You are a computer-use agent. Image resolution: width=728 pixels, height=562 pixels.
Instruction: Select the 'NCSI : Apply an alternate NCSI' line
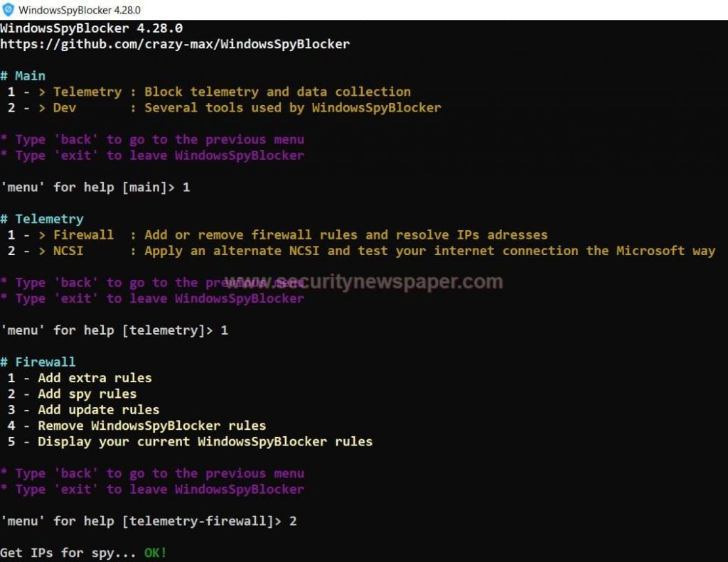[361, 251]
